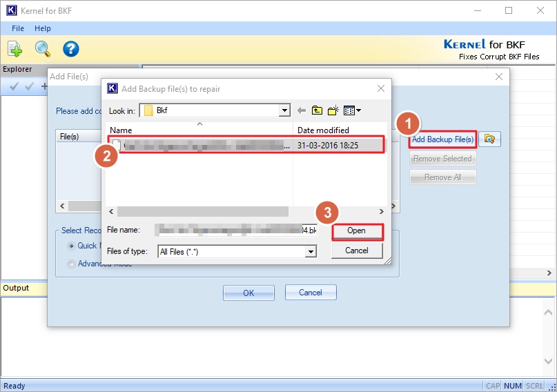
Task: Expand the Files of type dropdown
Action: [311, 251]
